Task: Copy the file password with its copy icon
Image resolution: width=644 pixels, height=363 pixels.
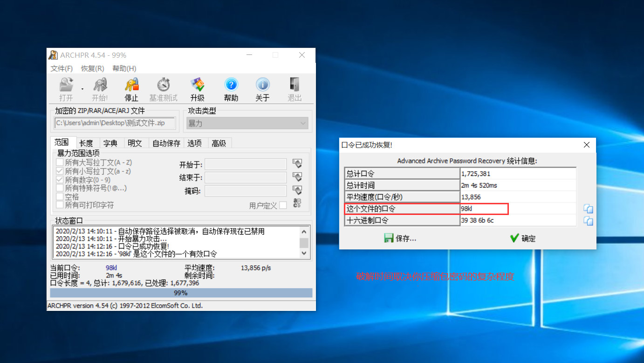Action: click(x=588, y=209)
